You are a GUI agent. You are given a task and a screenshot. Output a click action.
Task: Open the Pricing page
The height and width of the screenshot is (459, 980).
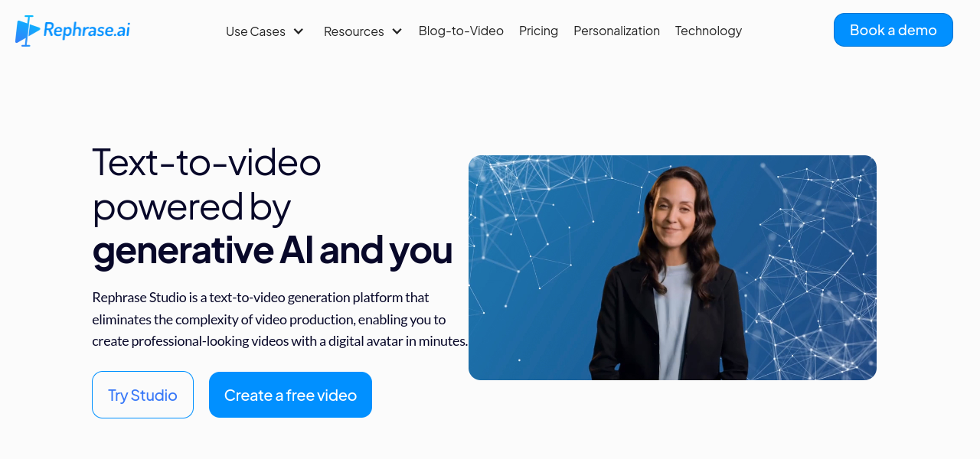coord(538,31)
